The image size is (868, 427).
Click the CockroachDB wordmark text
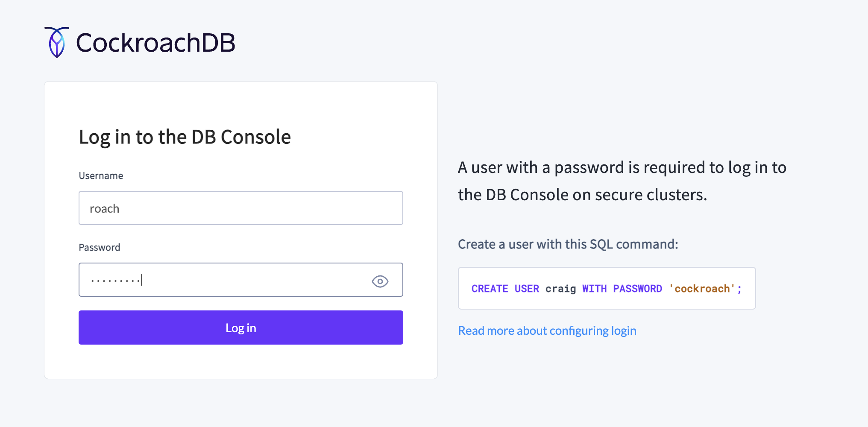click(x=155, y=43)
